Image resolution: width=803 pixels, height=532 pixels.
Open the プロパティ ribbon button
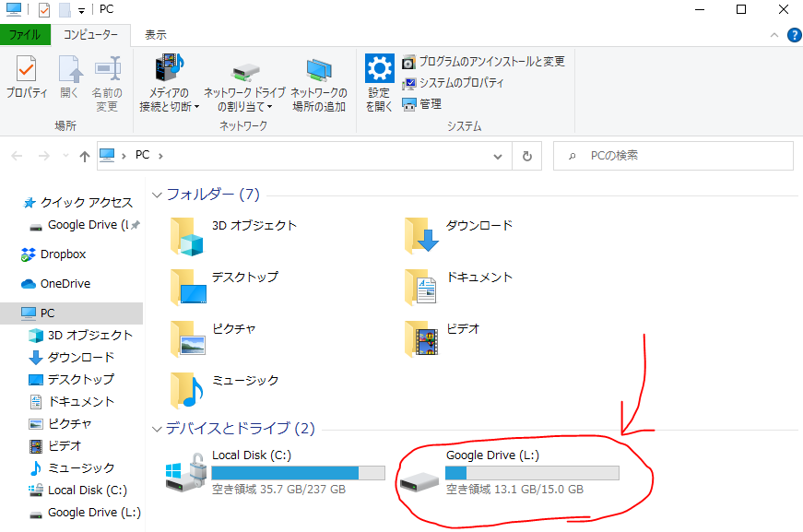[26, 77]
